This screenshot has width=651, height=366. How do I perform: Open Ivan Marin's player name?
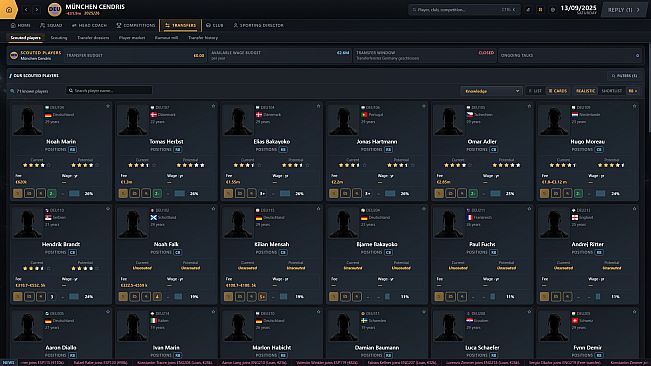pos(166,347)
